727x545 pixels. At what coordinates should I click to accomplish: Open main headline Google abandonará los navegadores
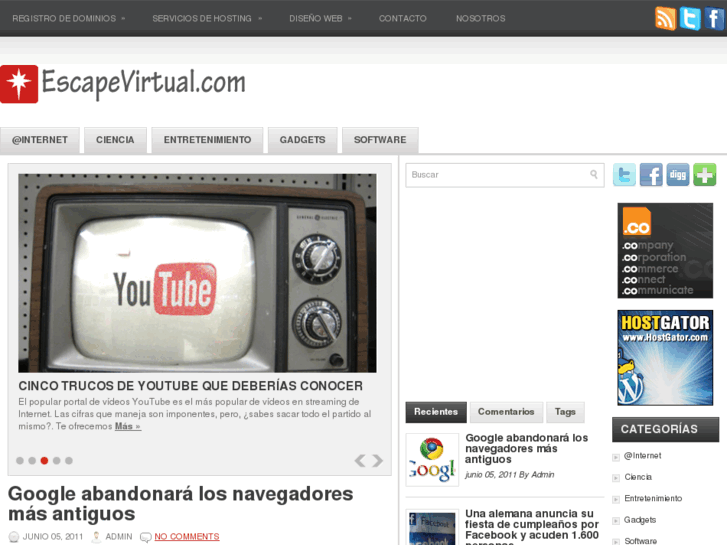[x=181, y=504]
